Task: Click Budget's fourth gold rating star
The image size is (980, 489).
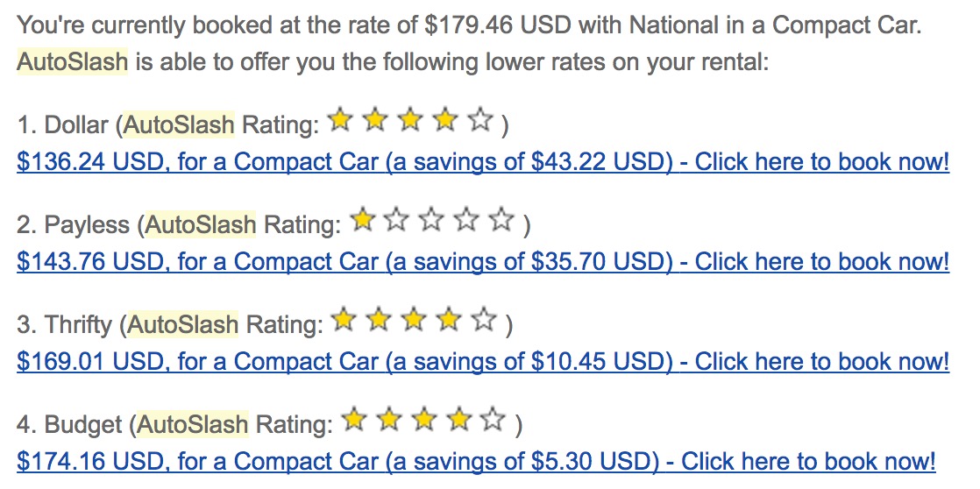Action: [x=459, y=421]
